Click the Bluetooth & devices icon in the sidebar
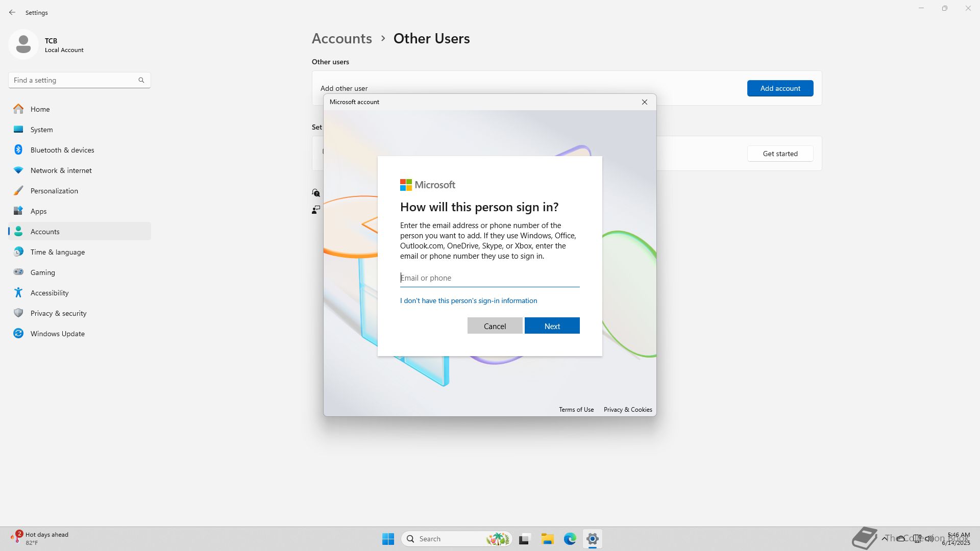This screenshot has height=551, width=980. tap(18, 149)
